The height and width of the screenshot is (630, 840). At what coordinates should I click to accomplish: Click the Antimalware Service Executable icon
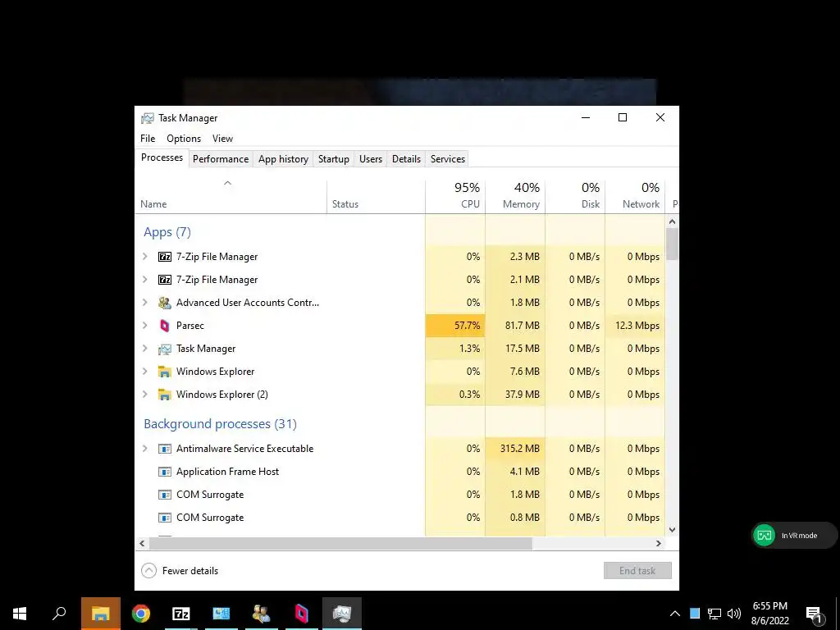pyautogui.click(x=164, y=449)
